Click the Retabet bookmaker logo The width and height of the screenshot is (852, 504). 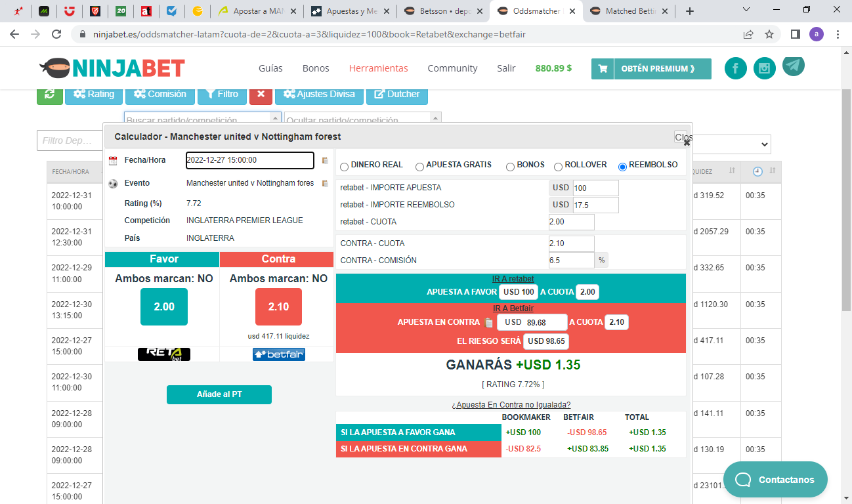coord(164,354)
